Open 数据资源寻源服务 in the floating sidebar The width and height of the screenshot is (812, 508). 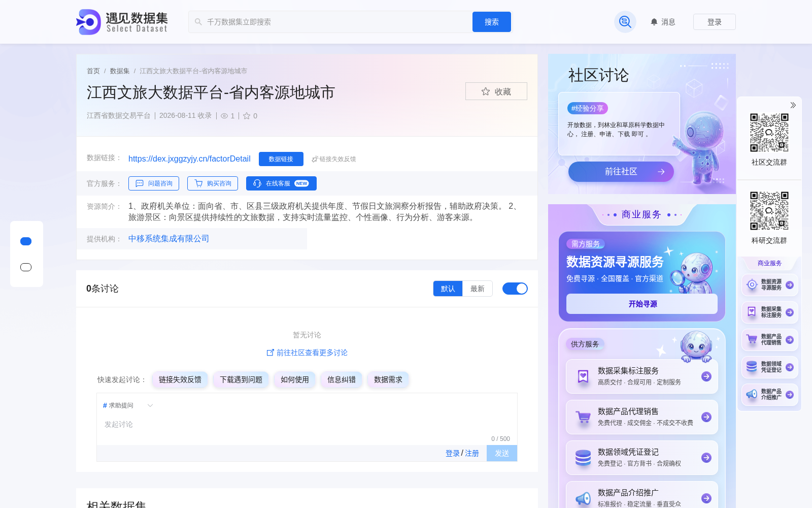[x=770, y=285]
